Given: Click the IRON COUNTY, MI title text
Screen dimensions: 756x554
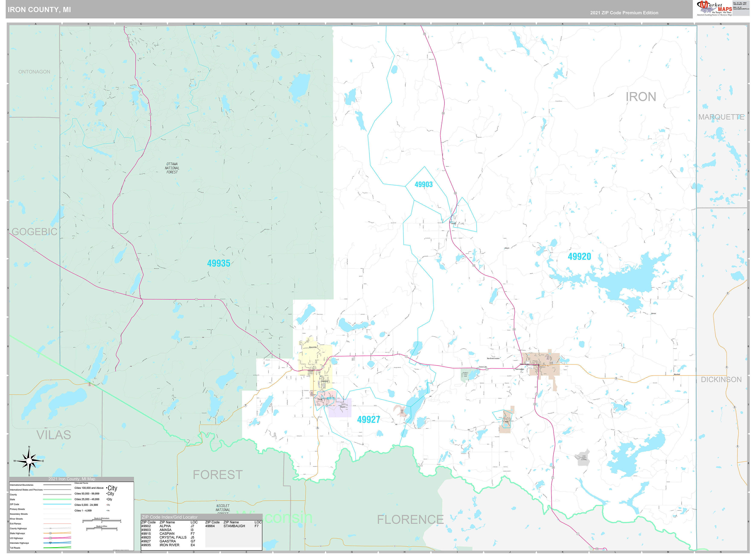Looking at the screenshot, I should coord(39,10).
